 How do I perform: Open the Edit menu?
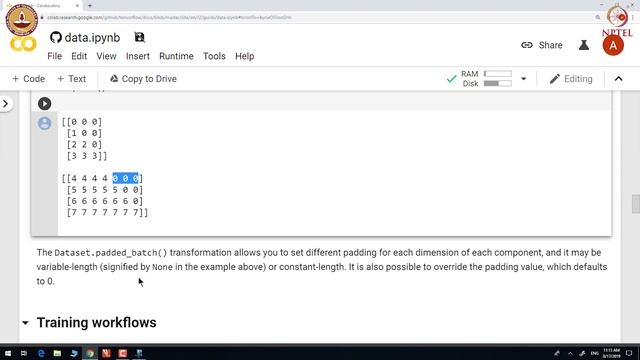pyautogui.click(x=79, y=56)
